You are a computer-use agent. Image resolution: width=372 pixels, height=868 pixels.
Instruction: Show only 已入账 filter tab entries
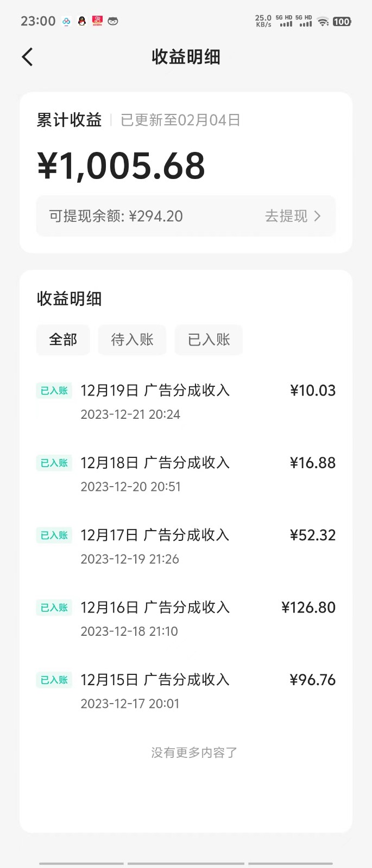click(x=209, y=340)
